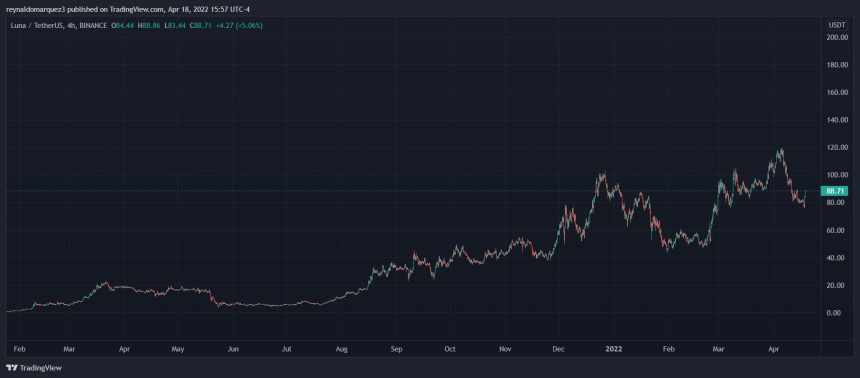Click the Aug label on time axis
860x378 pixels.
tap(341, 348)
